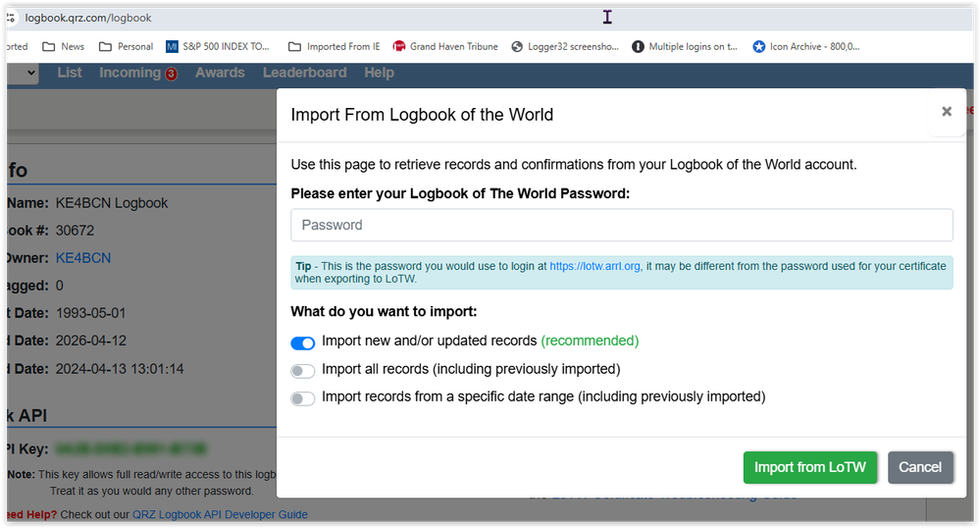This screenshot has width=980, height=528.
Task: Enable Import records from specific date range
Action: click(x=302, y=398)
